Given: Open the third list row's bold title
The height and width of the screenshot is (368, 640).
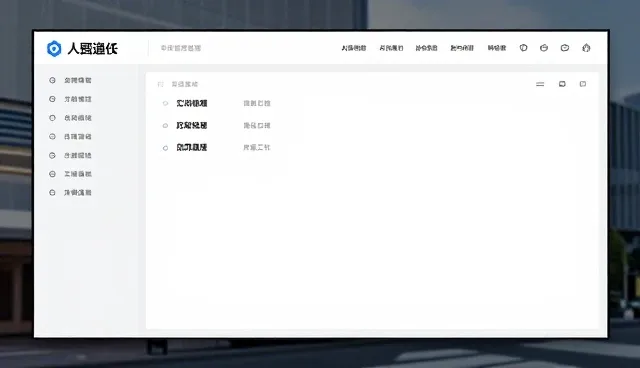Looking at the screenshot, I should pyautogui.click(x=192, y=147).
